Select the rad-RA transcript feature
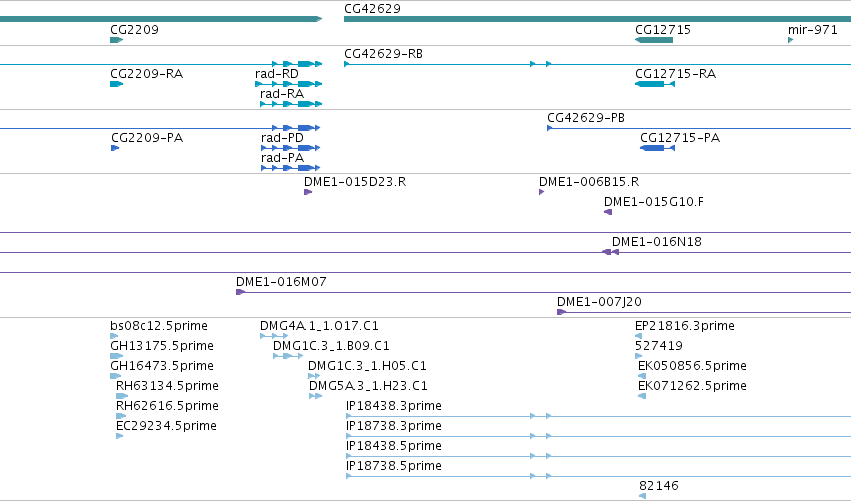The height and width of the screenshot is (501, 851). 291,104
